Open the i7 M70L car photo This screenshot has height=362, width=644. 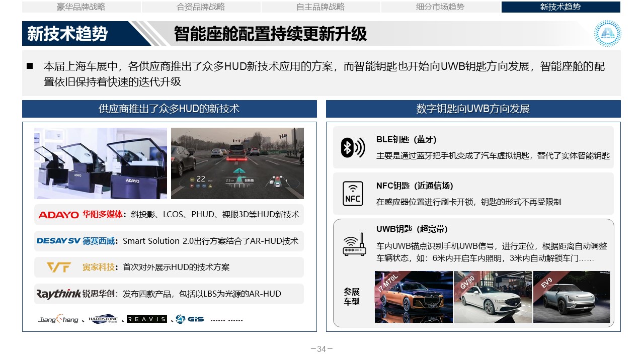[414, 297]
